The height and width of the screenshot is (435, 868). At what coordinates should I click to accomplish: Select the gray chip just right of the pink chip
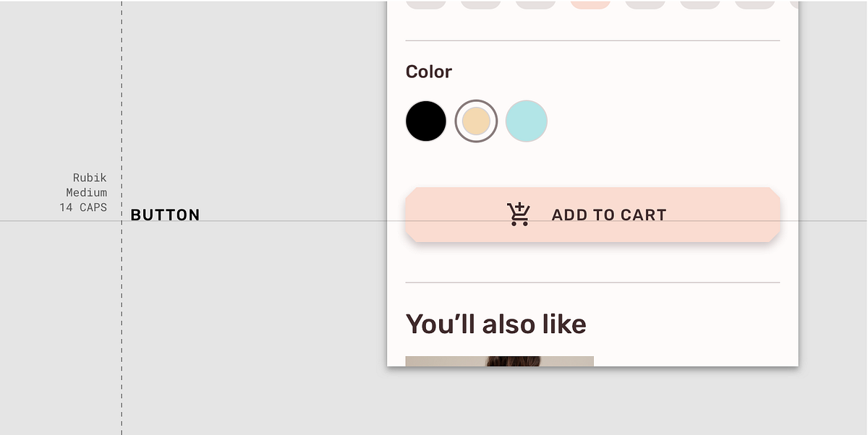click(645, 4)
